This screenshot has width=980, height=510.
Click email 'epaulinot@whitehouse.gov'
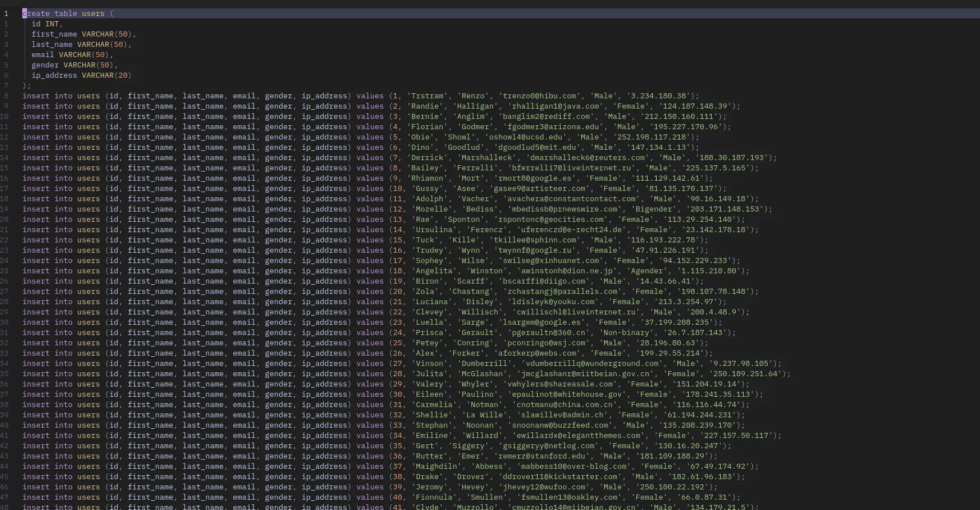point(567,394)
